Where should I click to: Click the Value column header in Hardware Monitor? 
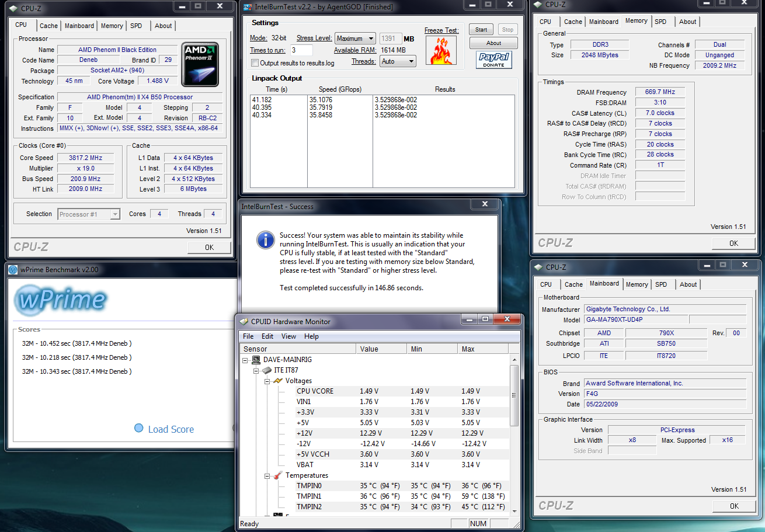(x=381, y=349)
